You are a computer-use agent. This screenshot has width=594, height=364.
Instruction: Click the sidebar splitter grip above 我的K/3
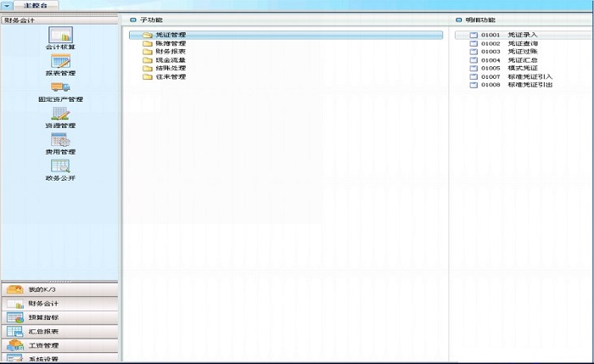[x=60, y=282]
